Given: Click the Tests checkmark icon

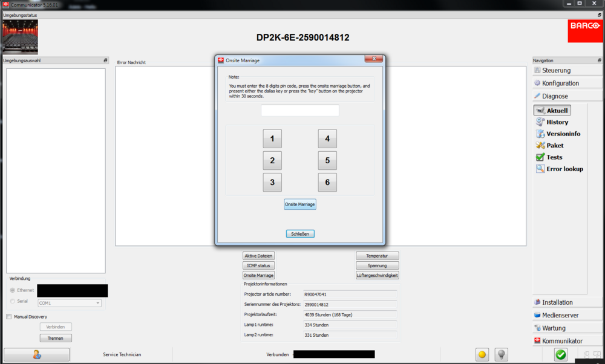Looking at the screenshot, I should [x=541, y=157].
